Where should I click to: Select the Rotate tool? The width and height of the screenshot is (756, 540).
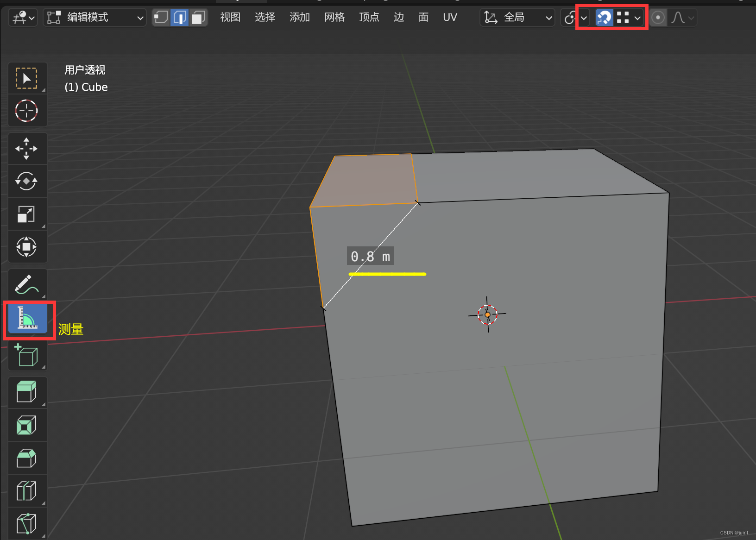tap(27, 181)
